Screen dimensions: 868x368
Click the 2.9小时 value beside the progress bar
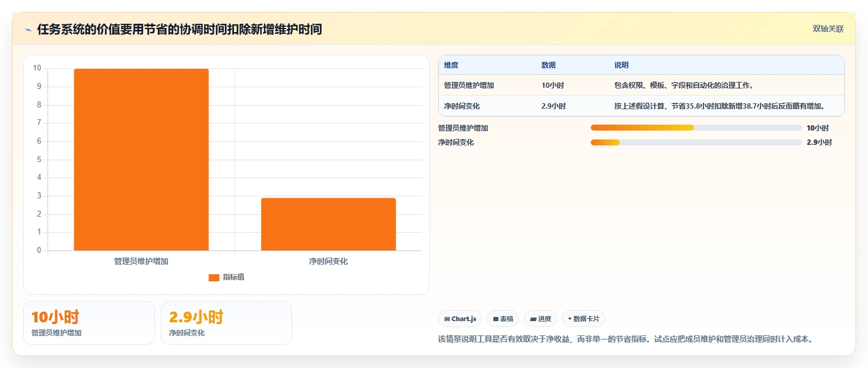click(x=819, y=142)
